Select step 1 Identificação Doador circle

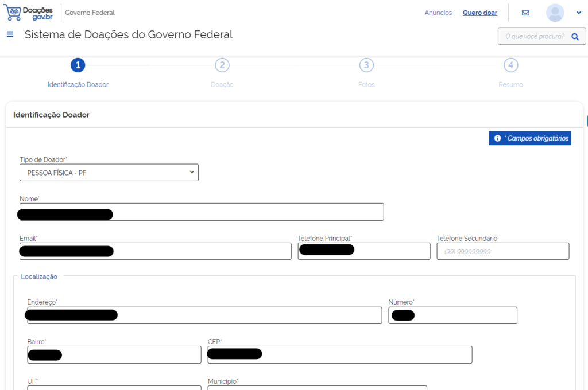78,65
